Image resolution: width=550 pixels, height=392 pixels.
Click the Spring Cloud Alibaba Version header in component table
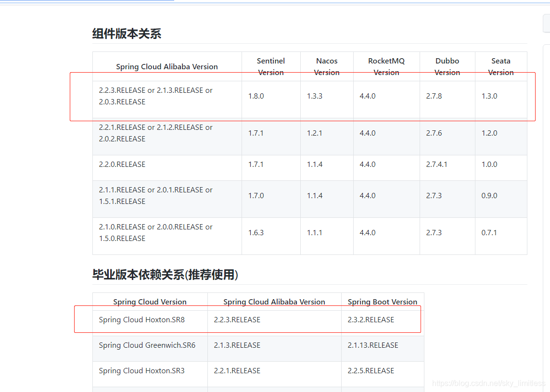[x=167, y=67]
